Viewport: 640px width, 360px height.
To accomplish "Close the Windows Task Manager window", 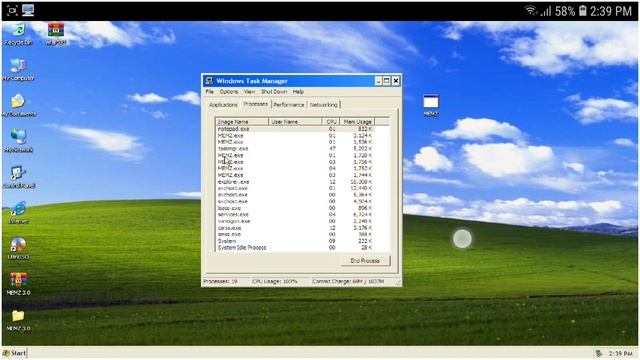I will tap(396, 81).
